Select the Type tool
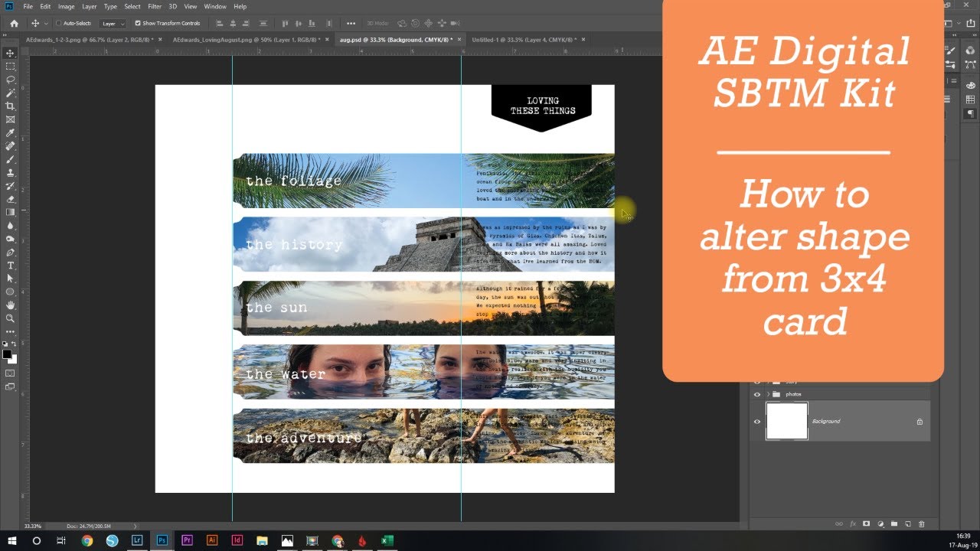 [10, 266]
